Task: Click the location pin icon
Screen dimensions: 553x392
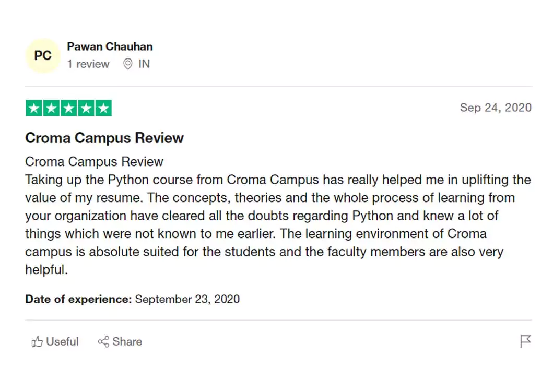Action: [127, 64]
